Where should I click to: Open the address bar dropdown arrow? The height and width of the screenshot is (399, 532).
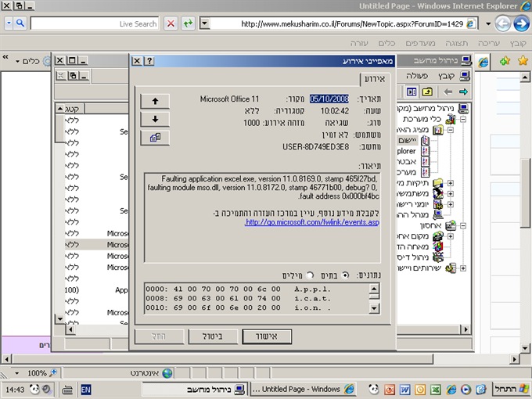click(x=205, y=23)
